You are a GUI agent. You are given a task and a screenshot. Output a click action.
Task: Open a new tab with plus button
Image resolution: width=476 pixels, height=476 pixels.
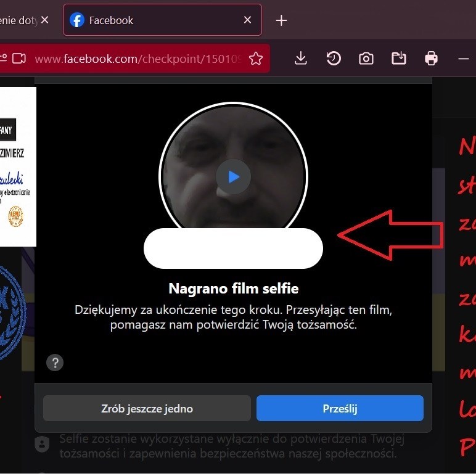pos(281,20)
